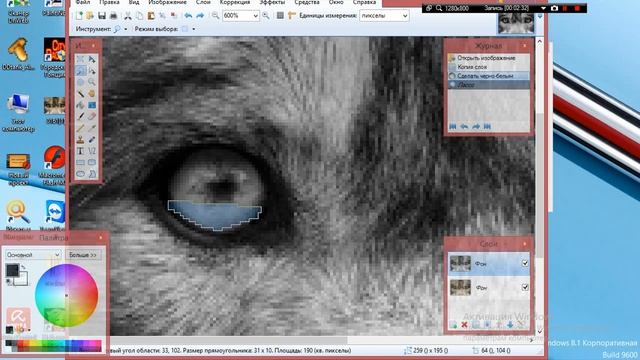The image size is (640, 360).
Task: Pick a hue on the color wheel
Action: click(x=67, y=296)
